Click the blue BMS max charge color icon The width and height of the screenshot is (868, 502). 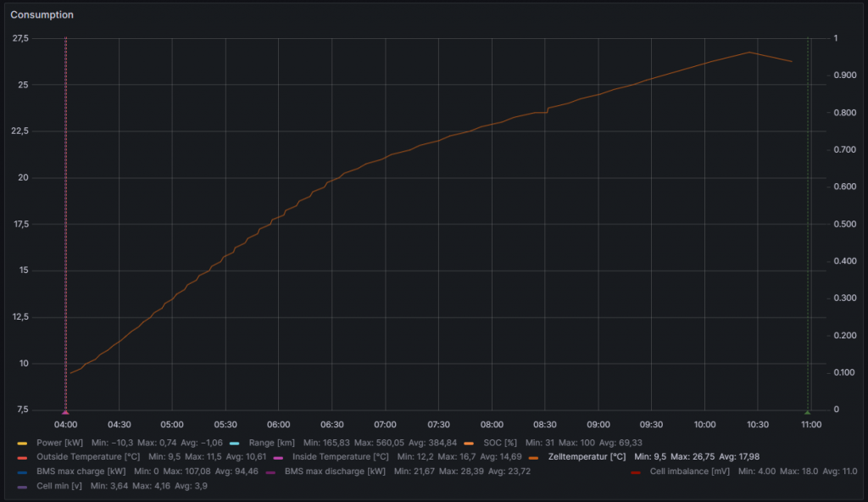pos(22,471)
